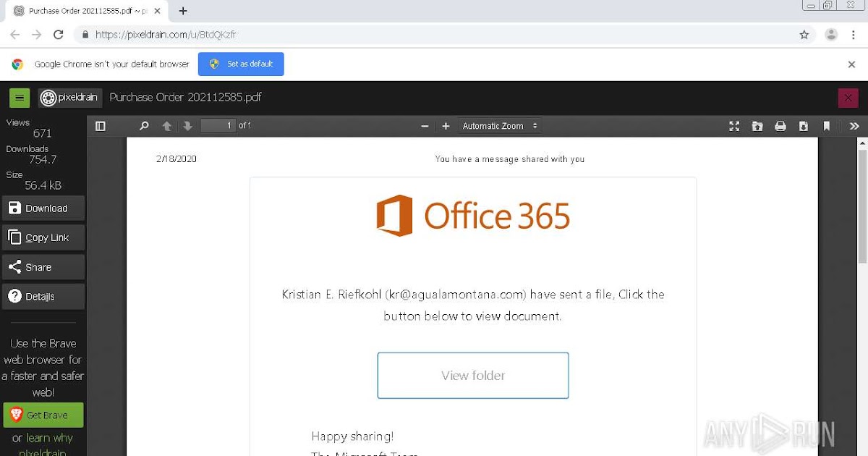Click the Happy sharing! text
This screenshot has height=456, width=868.
[x=352, y=436]
